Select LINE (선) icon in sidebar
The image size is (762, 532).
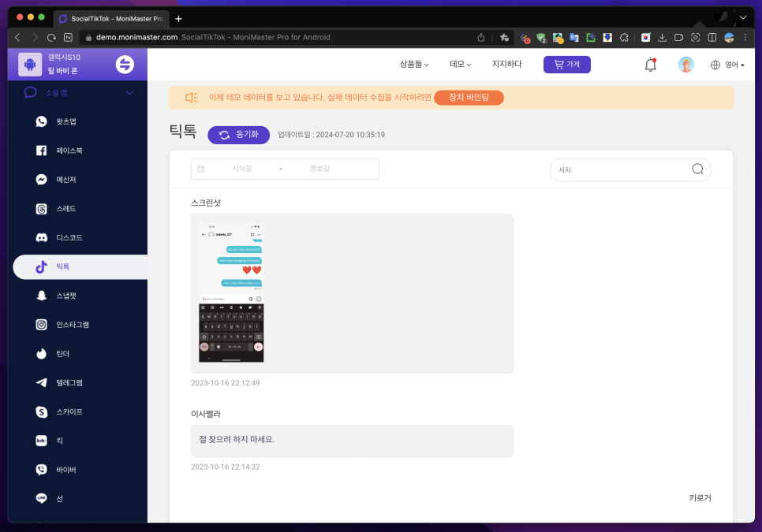tap(41, 499)
